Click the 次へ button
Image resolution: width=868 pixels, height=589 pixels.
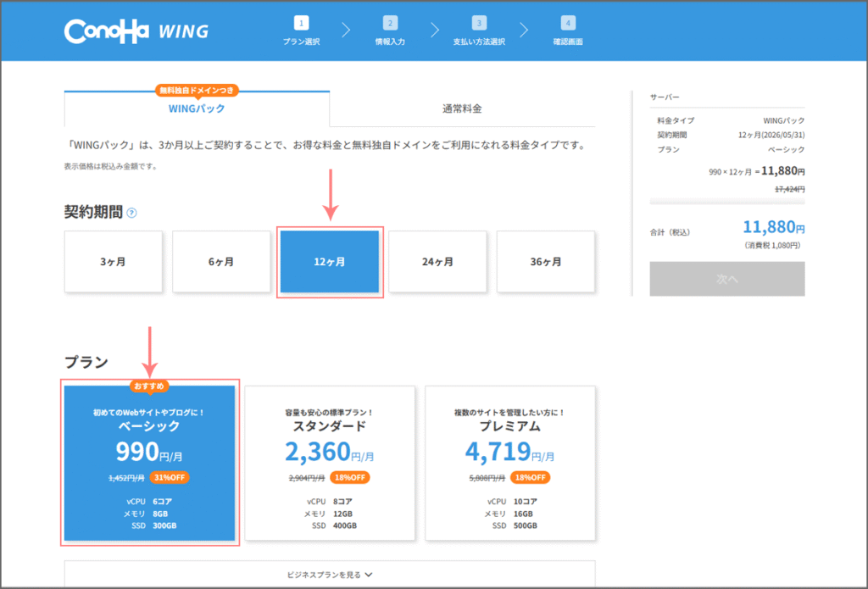pos(726,279)
